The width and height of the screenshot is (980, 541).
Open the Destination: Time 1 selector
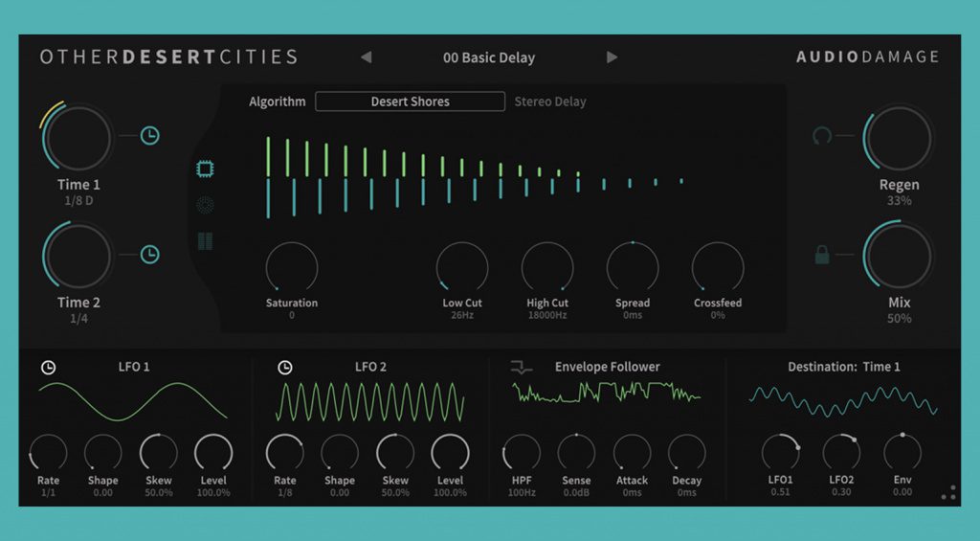pyautogui.click(x=844, y=367)
